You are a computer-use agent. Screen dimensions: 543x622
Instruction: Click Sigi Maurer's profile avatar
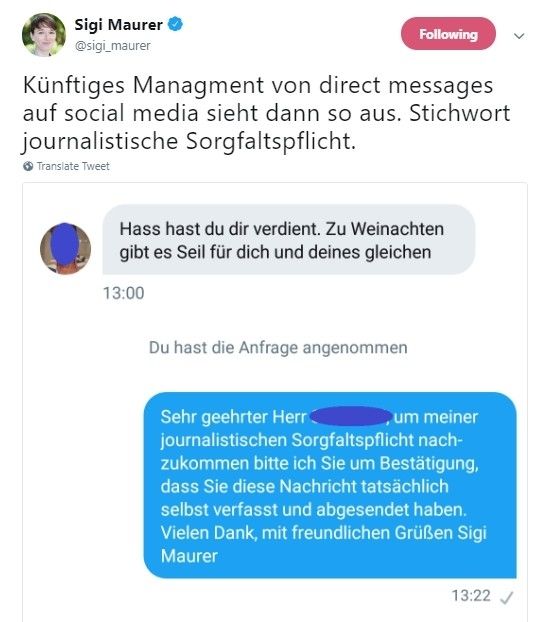pos(44,35)
